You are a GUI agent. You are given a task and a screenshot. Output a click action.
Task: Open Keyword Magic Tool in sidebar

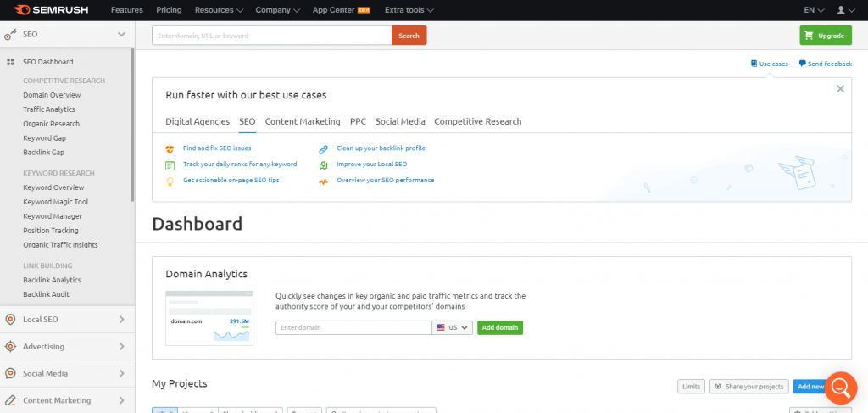click(55, 202)
